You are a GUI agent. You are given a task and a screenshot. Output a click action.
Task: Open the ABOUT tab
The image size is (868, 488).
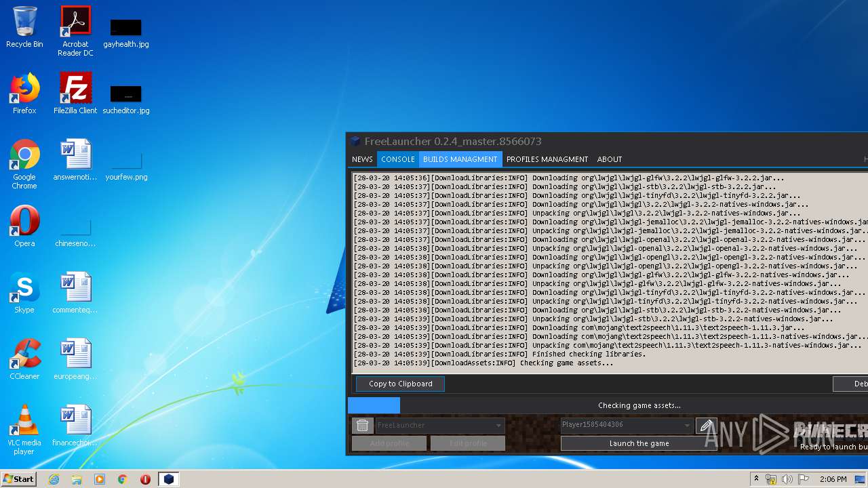pyautogui.click(x=610, y=159)
